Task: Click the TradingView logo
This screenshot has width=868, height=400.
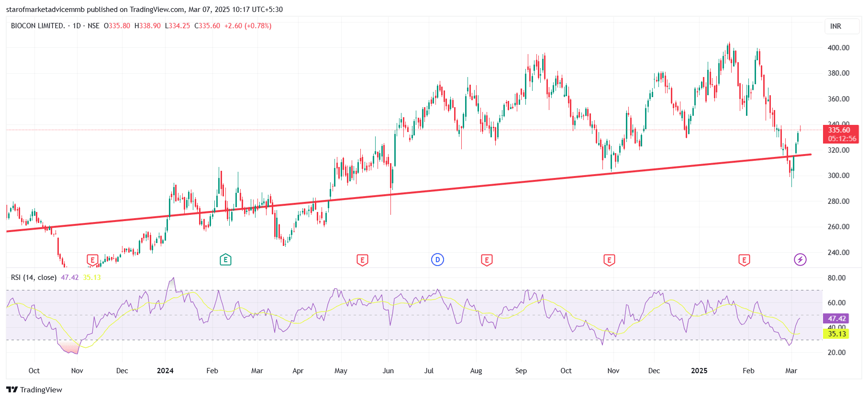Action: coord(34,389)
